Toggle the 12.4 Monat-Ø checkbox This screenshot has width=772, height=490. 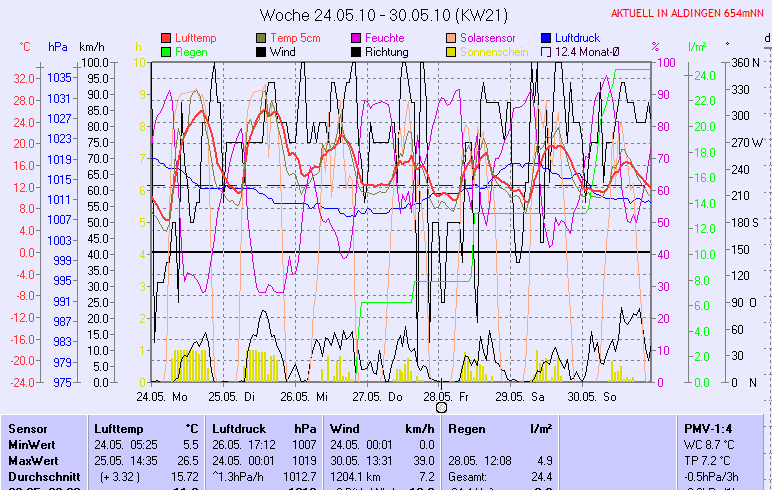[x=547, y=52]
